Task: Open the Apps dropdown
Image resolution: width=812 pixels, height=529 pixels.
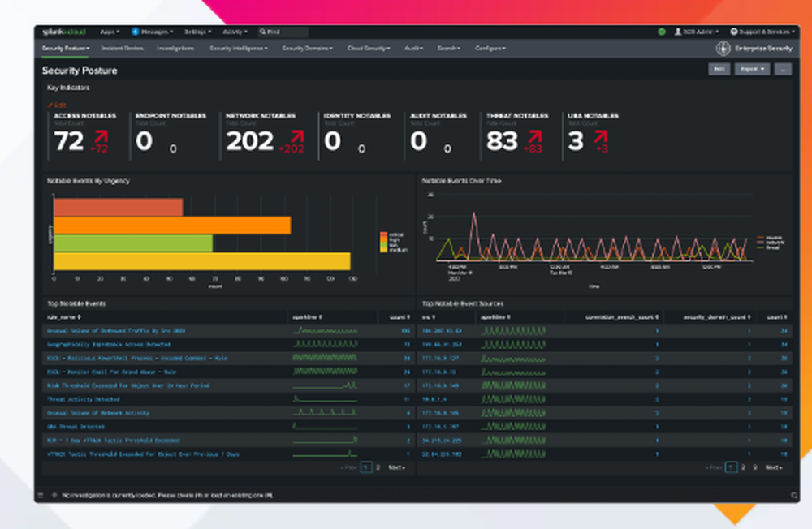Action: (x=110, y=32)
